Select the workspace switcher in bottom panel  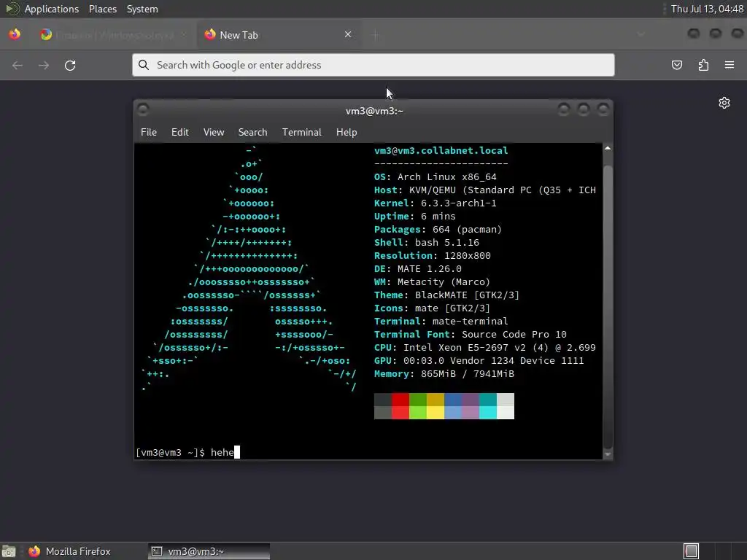point(691,551)
